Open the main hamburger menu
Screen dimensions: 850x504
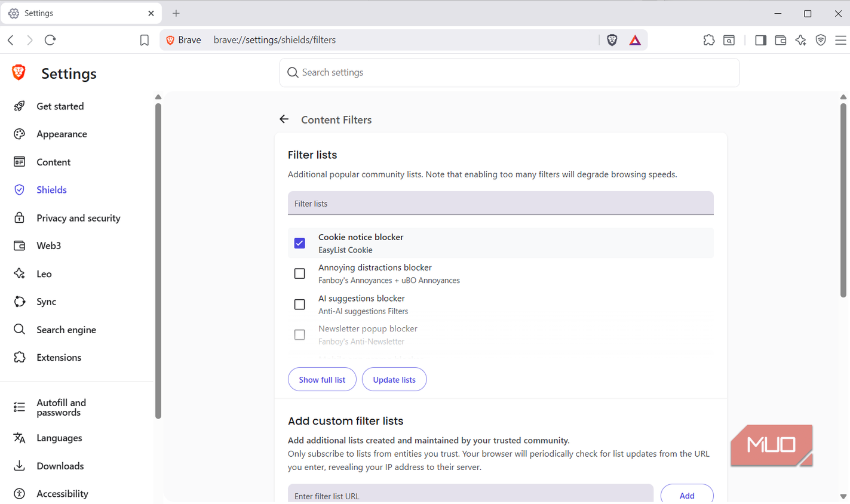pos(840,40)
